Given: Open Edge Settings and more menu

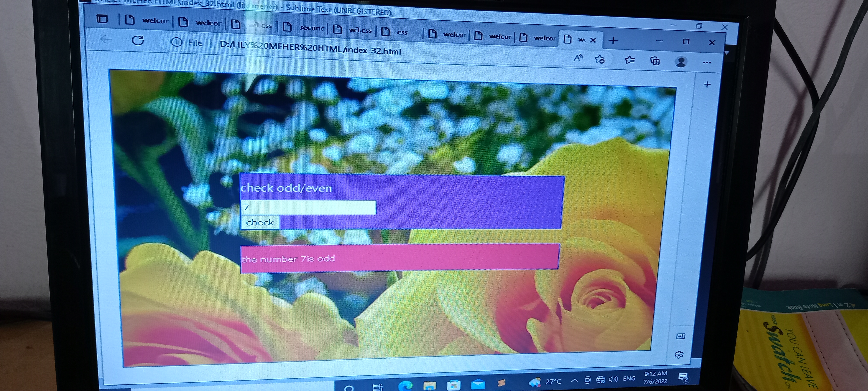Looking at the screenshot, I should [707, 62].
